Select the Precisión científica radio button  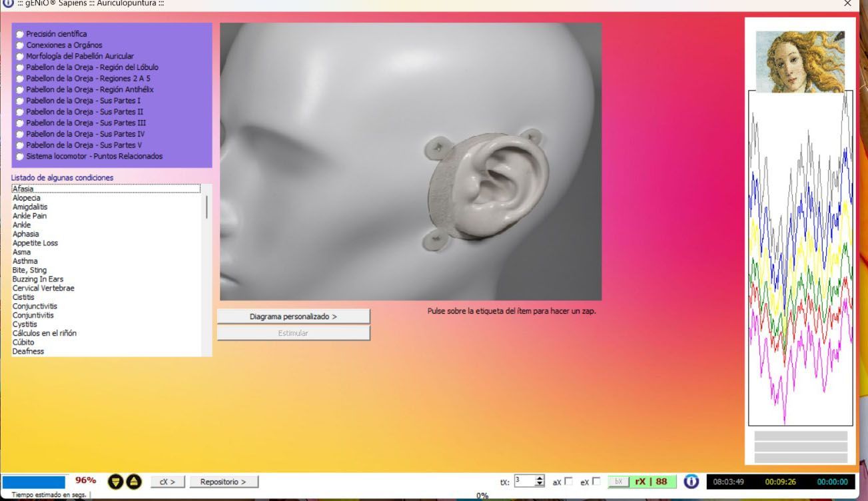pyautogui.click(x=21, y=34)
